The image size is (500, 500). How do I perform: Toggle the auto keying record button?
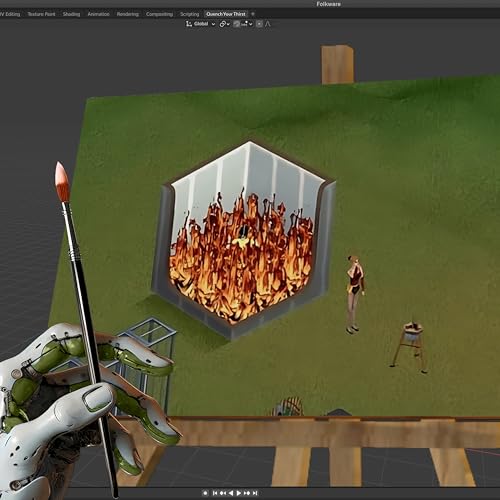205,493
